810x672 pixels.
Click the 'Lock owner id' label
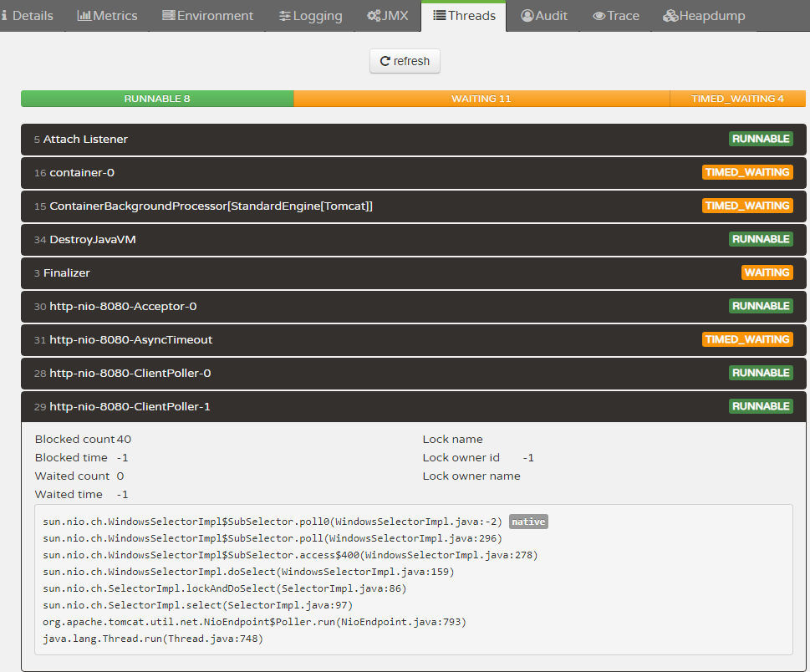click(x=461, y=458)
